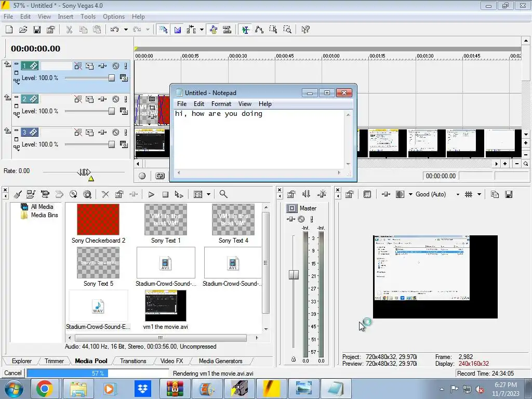This screenshot has height=399, width=532.
Task: Select the Zoom Edit tool
Action: click(x=287, y=30)
